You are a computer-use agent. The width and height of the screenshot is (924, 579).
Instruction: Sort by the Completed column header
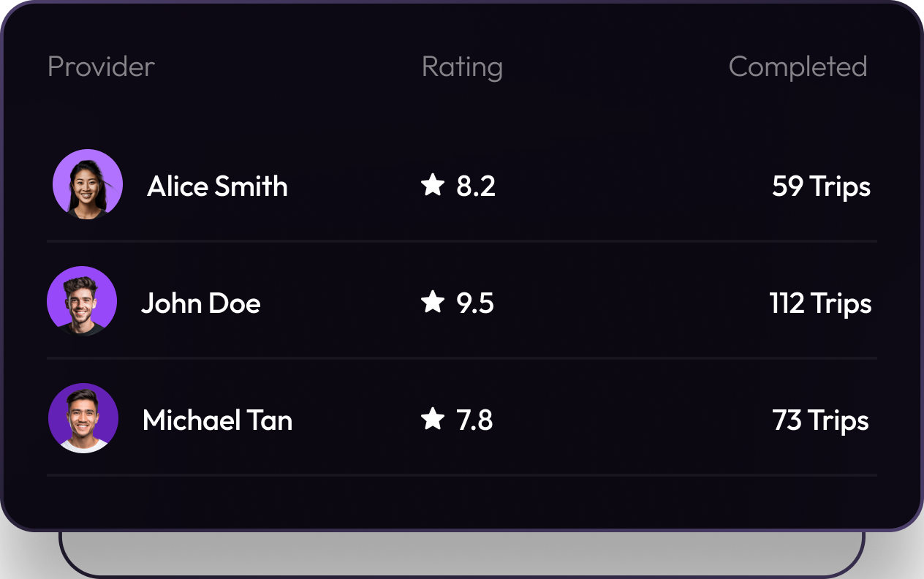coord(798,67)
